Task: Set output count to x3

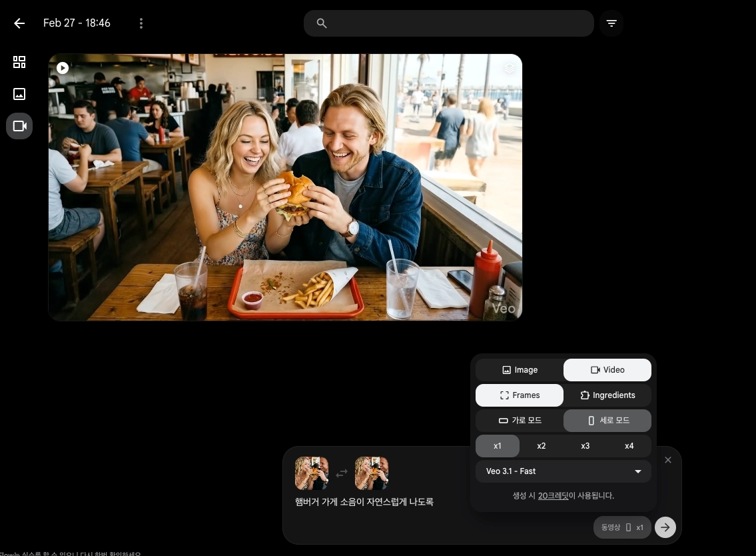Action: click(585, 446)
